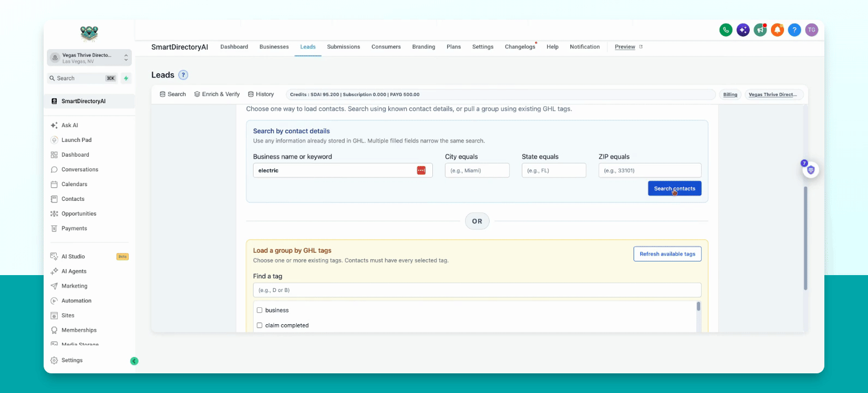The image size is (868, 393).
Task: Open the floating shield badge widget
Action: point(811,170)
